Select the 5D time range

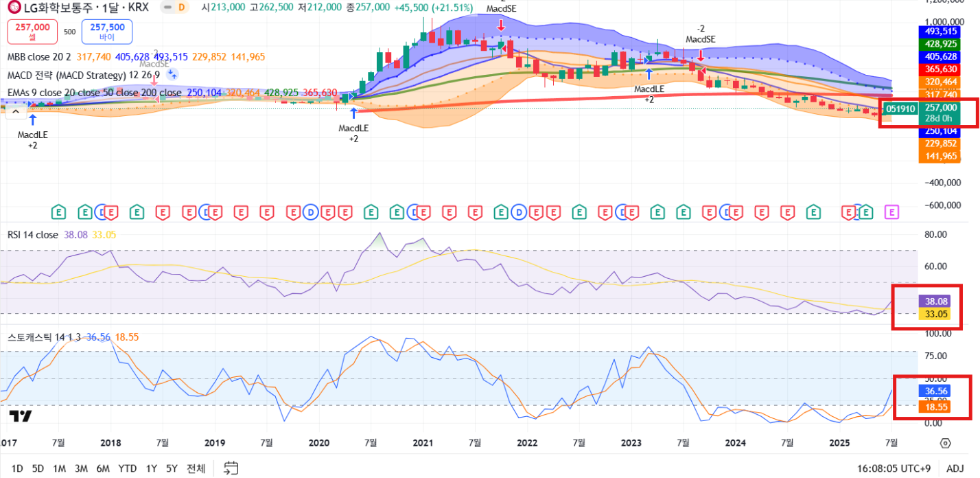point(38,468)
